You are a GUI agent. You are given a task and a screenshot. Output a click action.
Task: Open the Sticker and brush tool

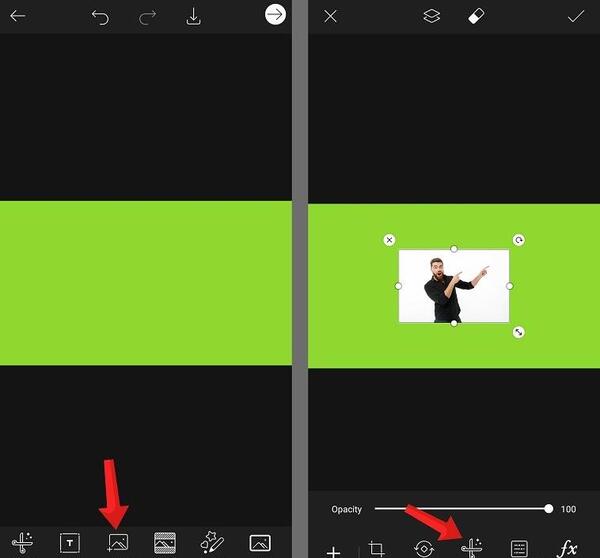(212, 542)
